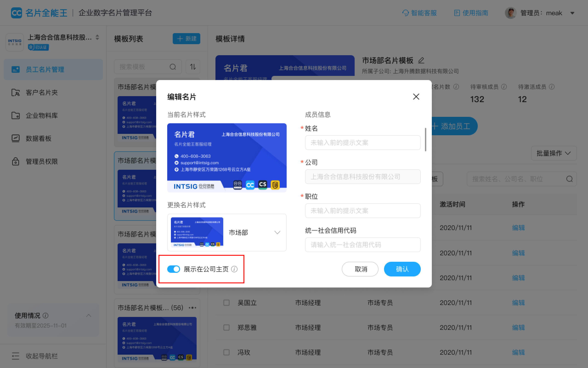This screenshot has height=368, width=588.
Task: Expand the 管理员 meak account dropdown
Action: [572, 13]
